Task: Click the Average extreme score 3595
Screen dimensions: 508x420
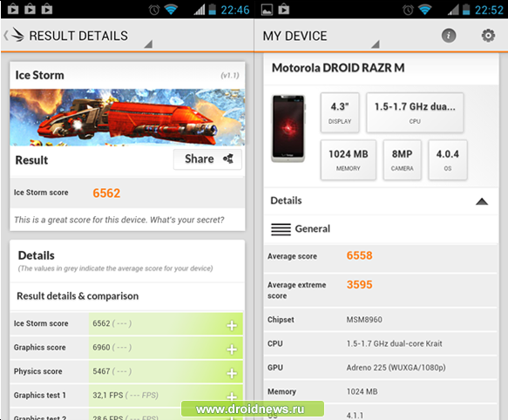Action: (x=359, y=285)
